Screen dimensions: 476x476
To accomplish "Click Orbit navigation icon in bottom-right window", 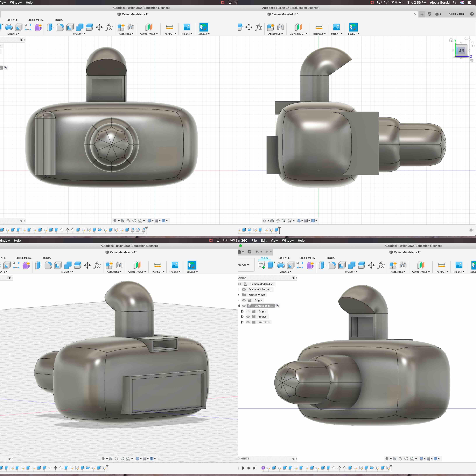I will click(387, 459).
